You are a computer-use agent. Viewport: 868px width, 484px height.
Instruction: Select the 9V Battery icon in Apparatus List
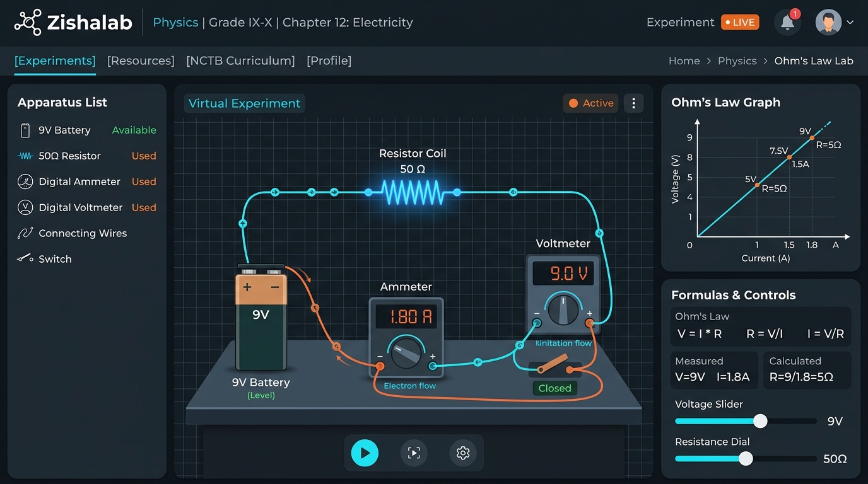pyautogui.click(x=25, y=130)
